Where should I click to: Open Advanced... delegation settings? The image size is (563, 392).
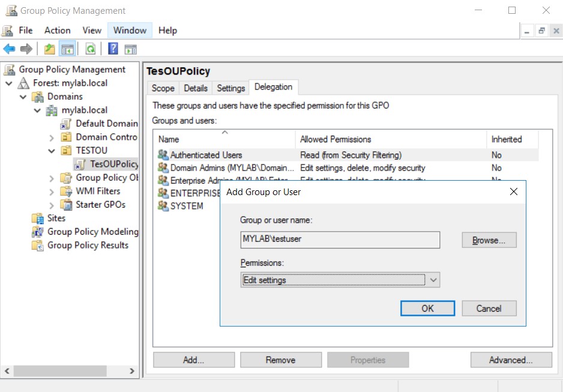coord(511,360)
